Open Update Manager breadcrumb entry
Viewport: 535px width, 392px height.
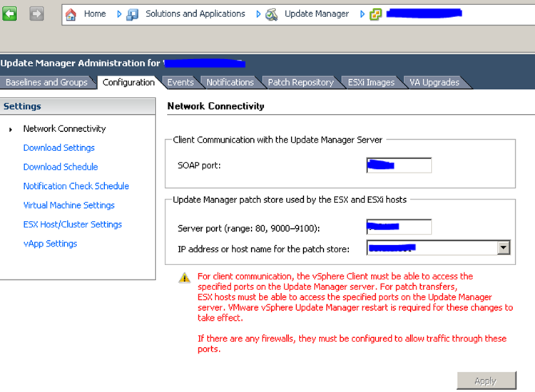(317, 14)
